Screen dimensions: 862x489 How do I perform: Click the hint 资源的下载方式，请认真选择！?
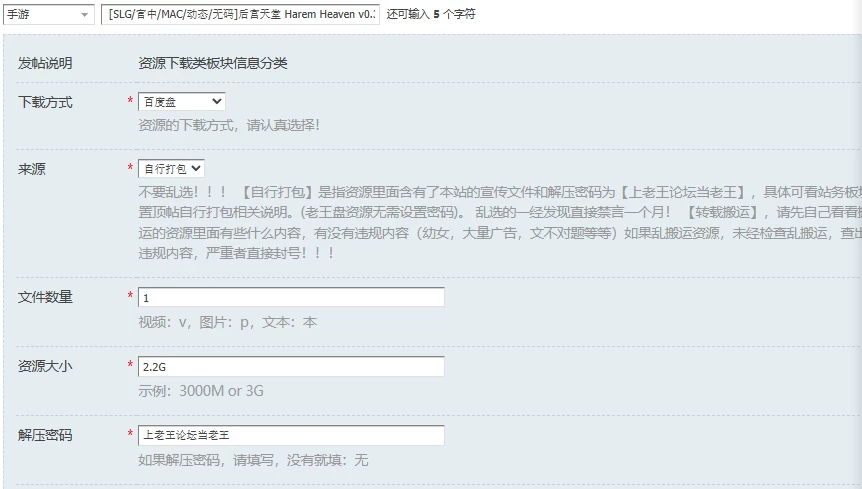pyautogui.click(x=229, y=125)
